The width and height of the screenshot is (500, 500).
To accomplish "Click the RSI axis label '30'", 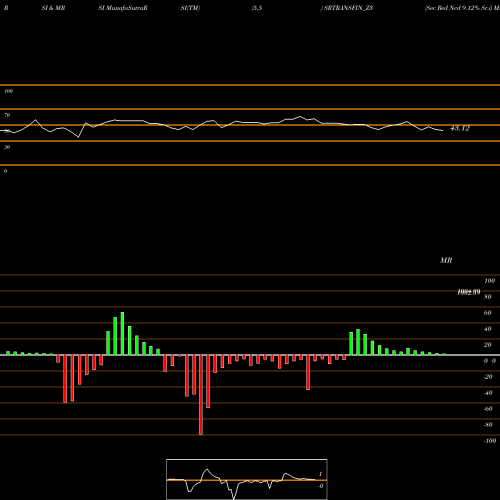I will 7,147.
